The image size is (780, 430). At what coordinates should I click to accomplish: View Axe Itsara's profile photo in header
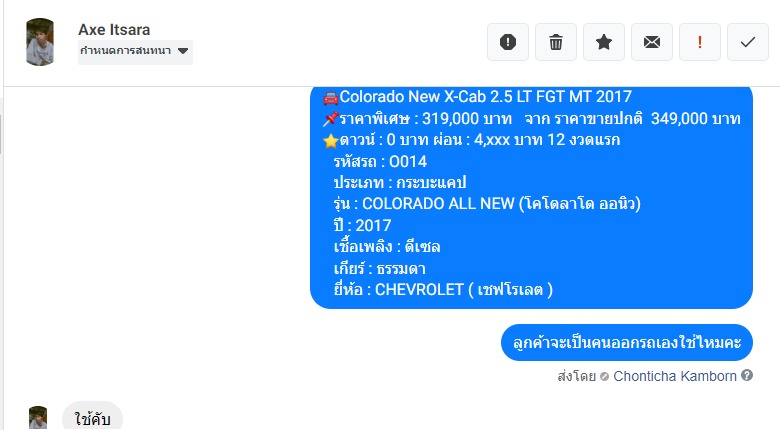pyautogui.click(x=40, y=42)
